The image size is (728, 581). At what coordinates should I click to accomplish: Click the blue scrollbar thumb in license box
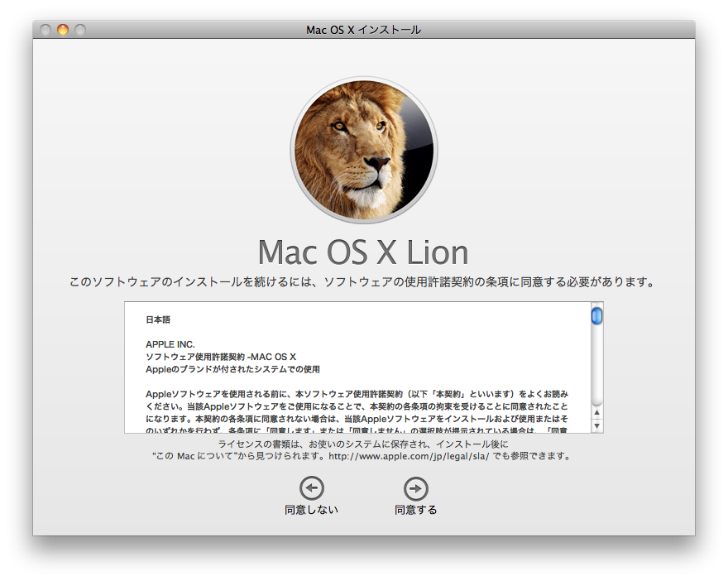(596, 315)
